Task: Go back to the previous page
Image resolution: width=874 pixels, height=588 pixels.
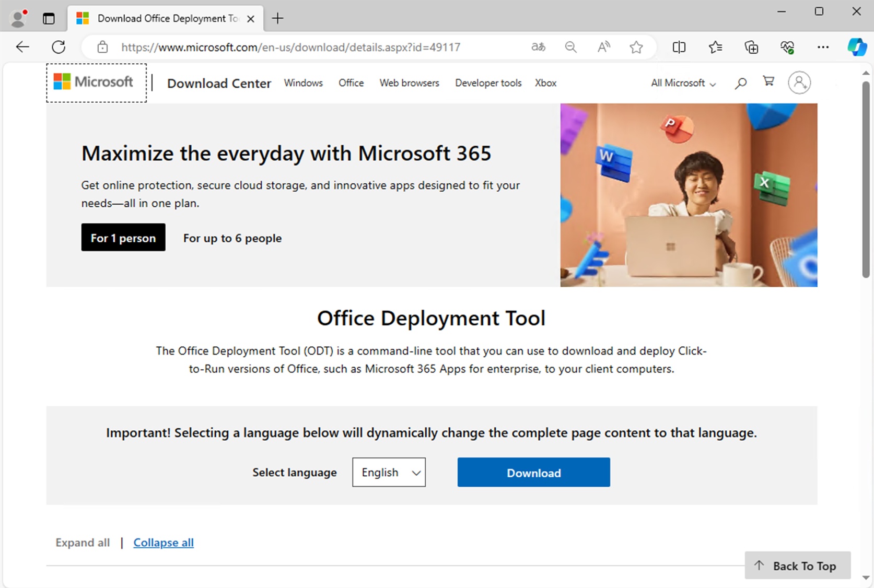Action: pos(22,47)
